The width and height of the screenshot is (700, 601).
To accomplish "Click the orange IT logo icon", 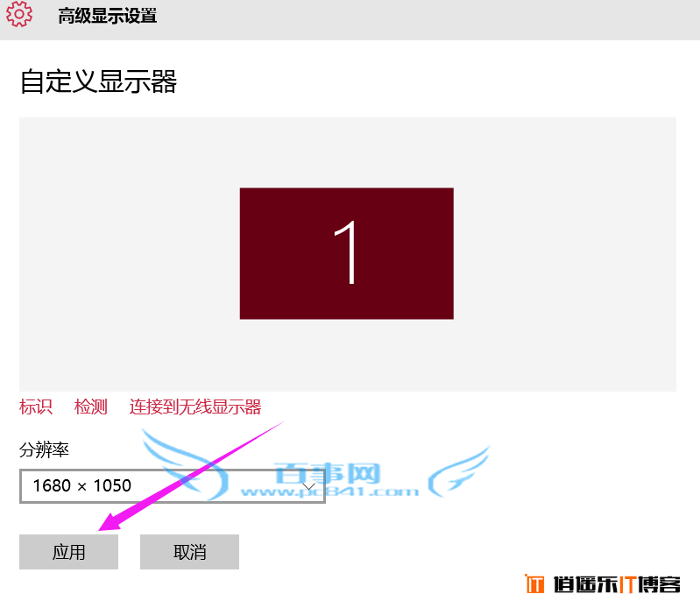I will point(534,583).
